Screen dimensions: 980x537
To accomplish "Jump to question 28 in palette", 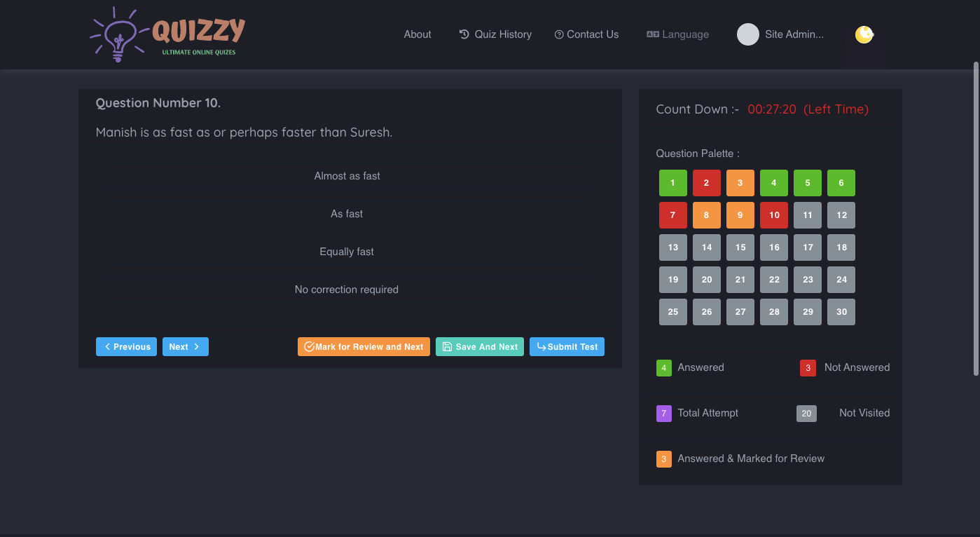I will pyautogui.click(x=774, y=312).
